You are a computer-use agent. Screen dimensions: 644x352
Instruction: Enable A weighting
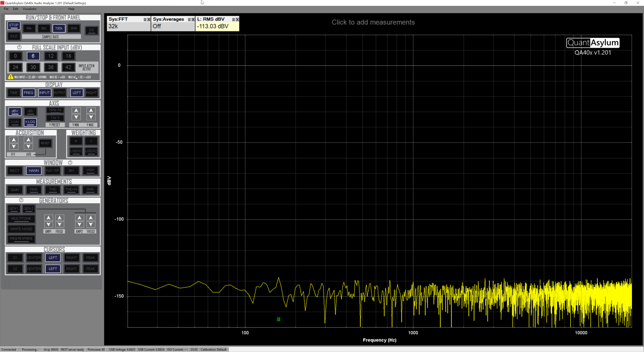pyautogui.click(x=76, y=141)
